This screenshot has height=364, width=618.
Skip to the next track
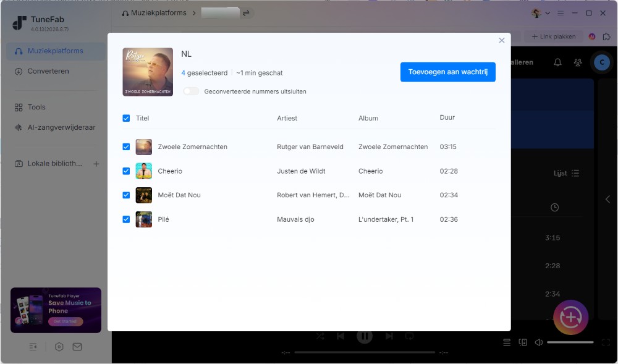click(x=389, y=336)
